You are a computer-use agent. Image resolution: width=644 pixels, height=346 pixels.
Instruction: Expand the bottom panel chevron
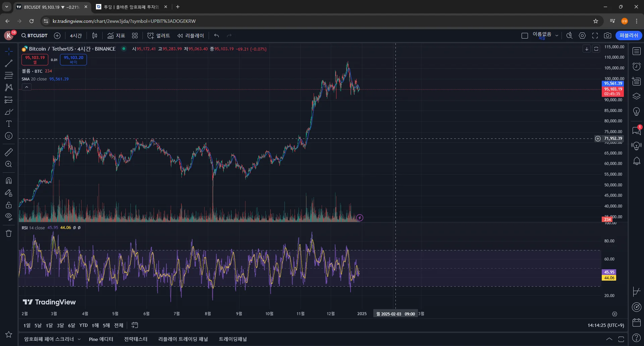point(609,339)
